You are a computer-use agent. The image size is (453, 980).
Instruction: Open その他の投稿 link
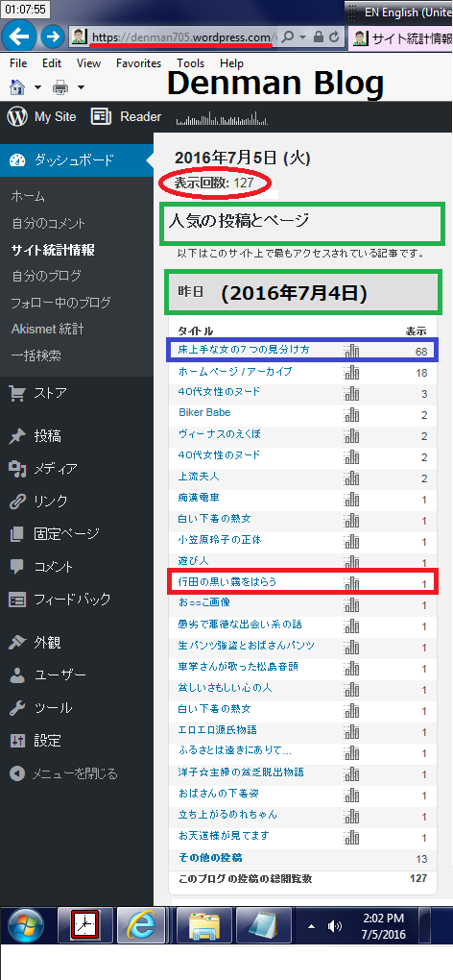click(x=210, y=857)
